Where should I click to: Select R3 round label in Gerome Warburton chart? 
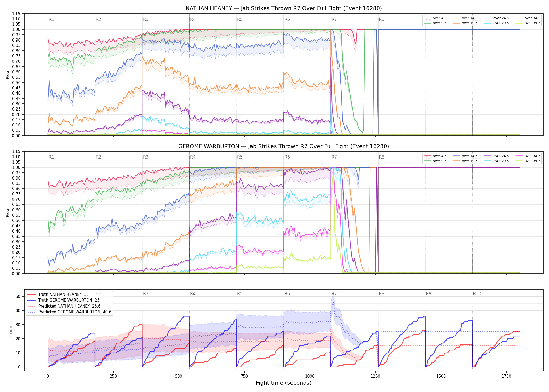[x=146, y=157]
